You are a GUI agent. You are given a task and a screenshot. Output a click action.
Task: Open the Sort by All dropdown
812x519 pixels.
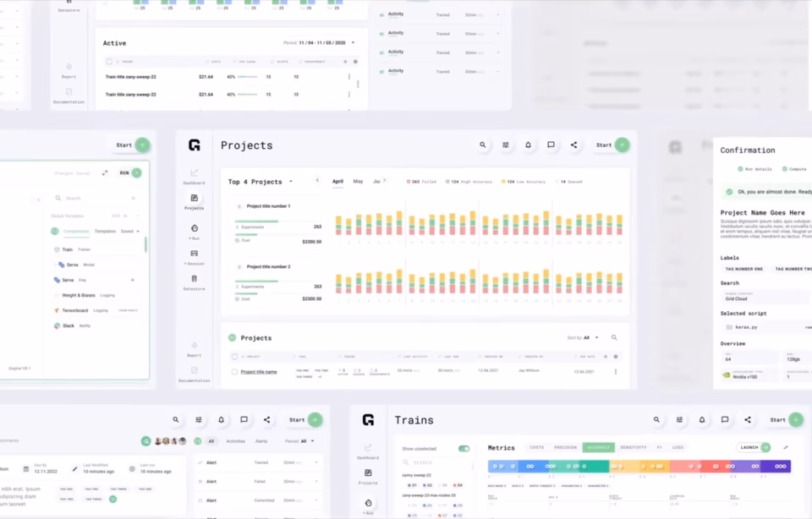(583, 338)
